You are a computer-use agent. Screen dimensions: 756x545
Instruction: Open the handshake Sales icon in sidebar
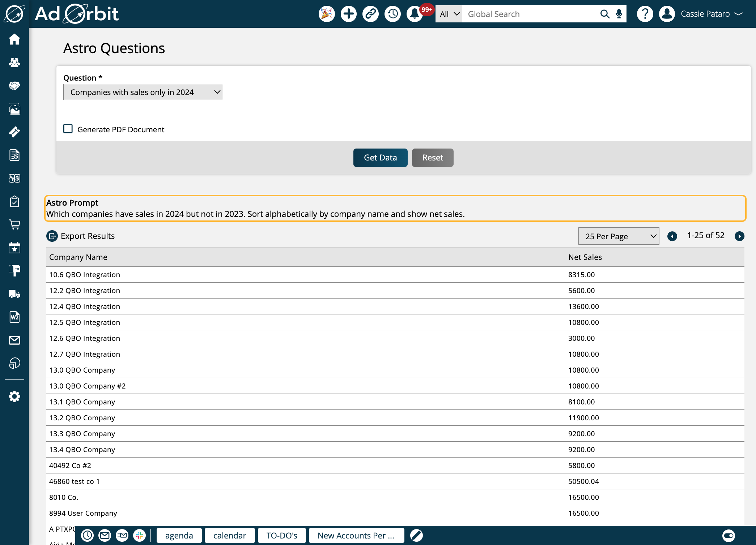[14, 86]
